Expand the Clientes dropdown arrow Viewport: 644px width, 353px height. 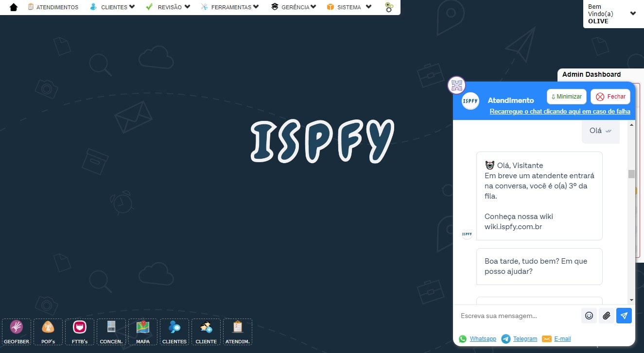pos(132,7)
